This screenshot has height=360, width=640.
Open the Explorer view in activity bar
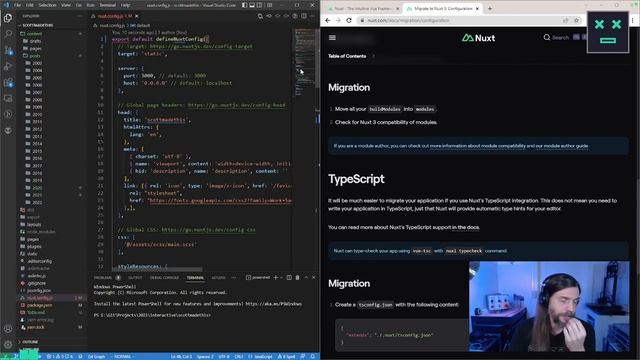click(x=8, y=18)
